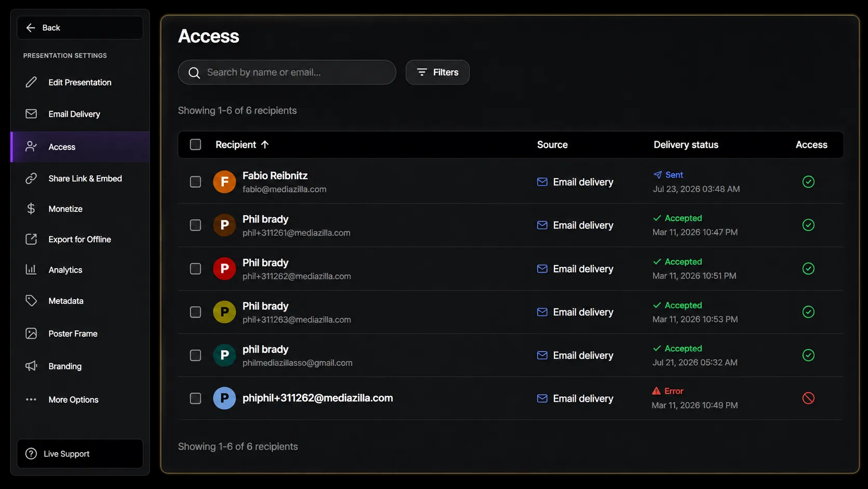The width and height of the screenshot is (868, 489).
Task: Click the access checkmark for philmediazillasso@gmail.com
Action: coord(808,355)
